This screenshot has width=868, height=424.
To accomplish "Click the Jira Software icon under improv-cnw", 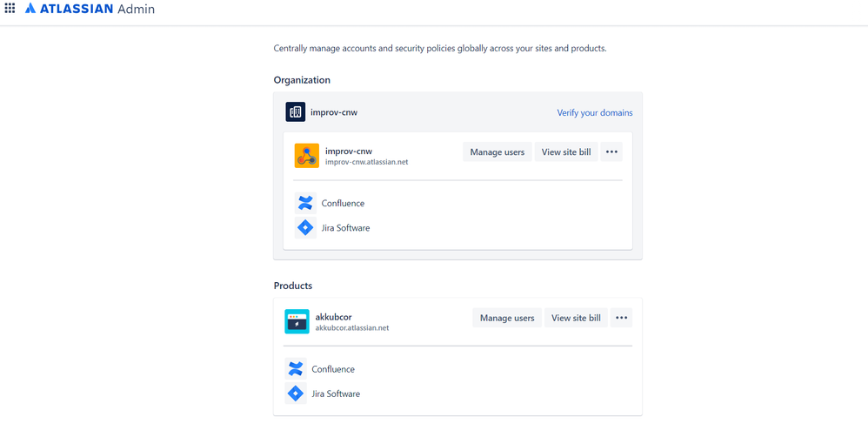I will pyautogui.click(x=305, y=228).
